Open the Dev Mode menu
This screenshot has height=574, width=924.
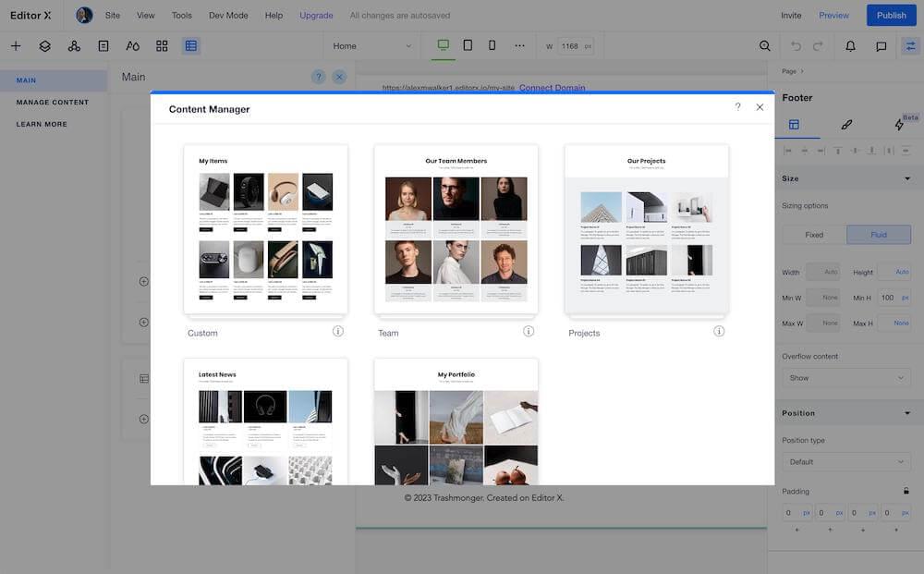pyautogui.click(x=228, y=16)
